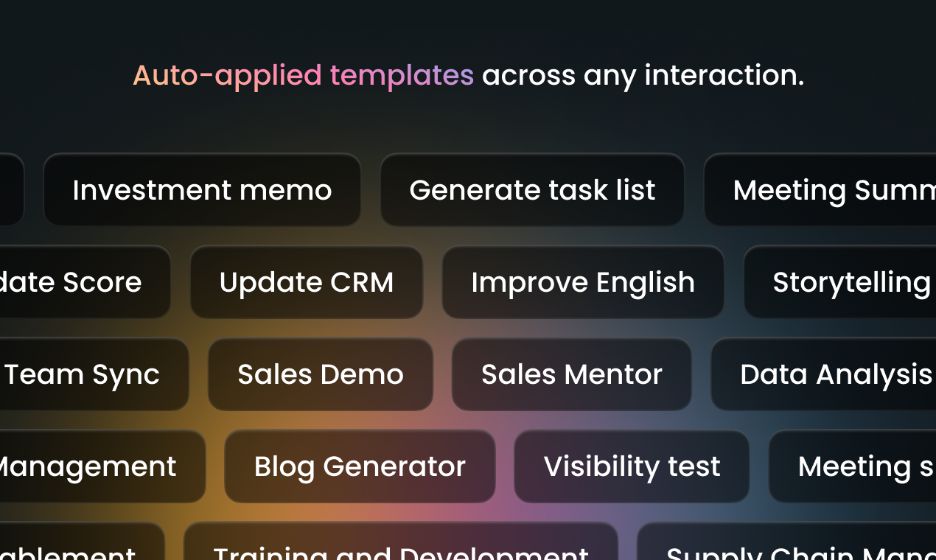936x560 pixels.
Task: Choose the Generate task list template
Action: pos(532,190)
